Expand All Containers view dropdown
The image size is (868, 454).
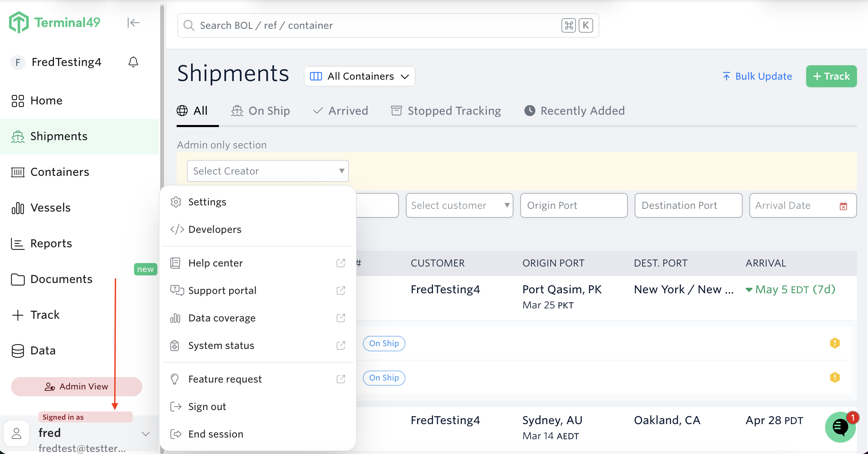[359, 76]
